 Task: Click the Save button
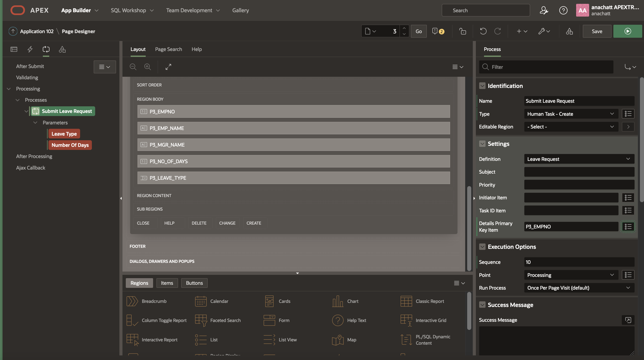point(597,31)
